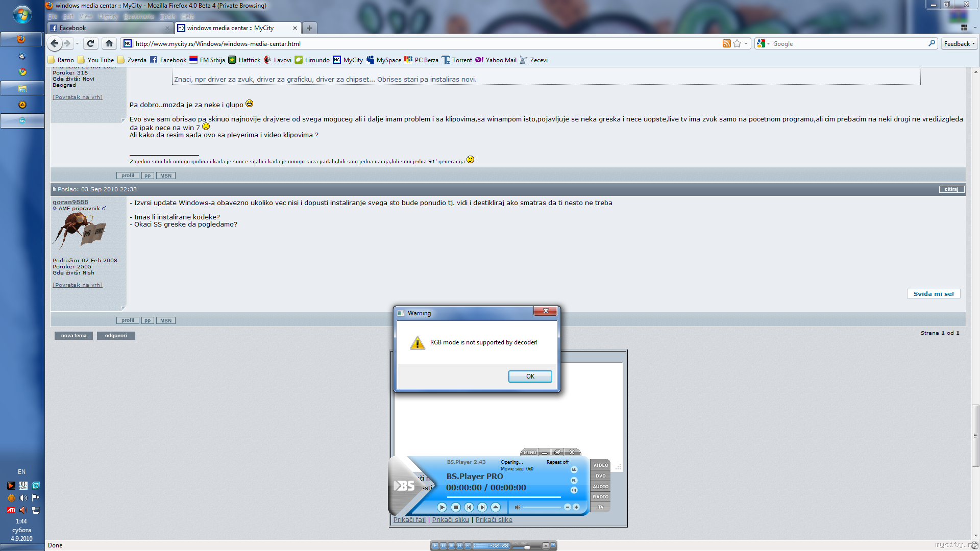Switch BS.Player to AUDIO mode

600,487
